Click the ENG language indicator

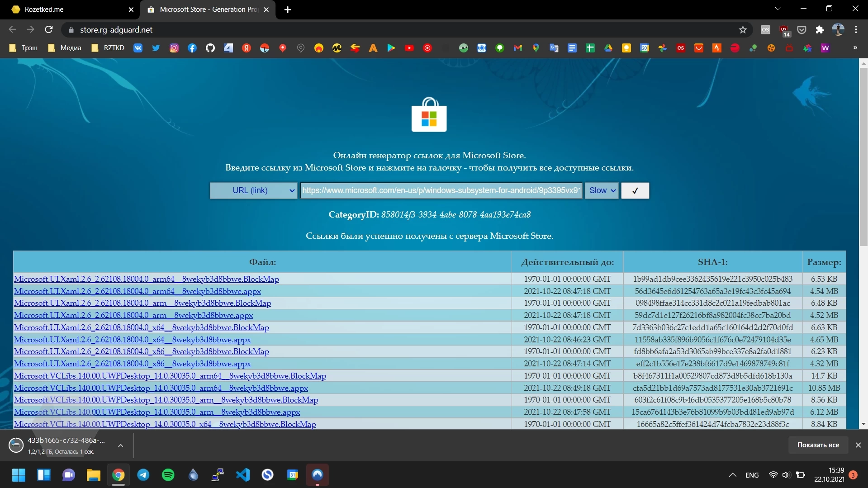[x=752, y=475]
